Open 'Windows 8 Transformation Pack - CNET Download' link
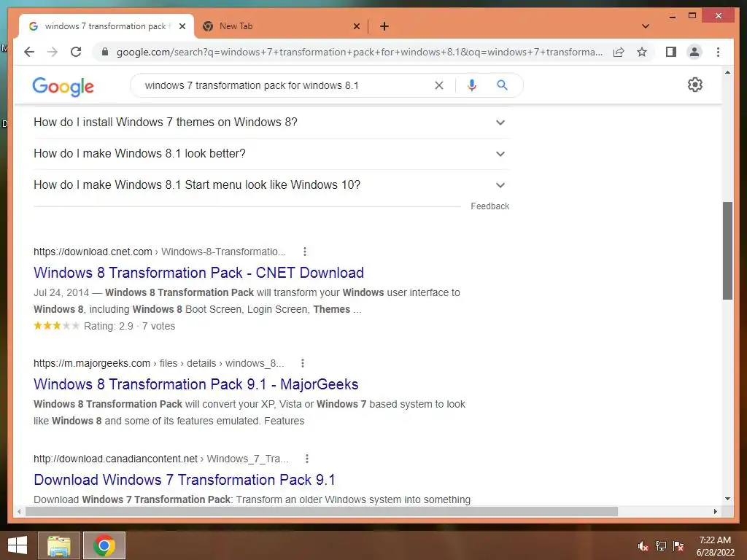The image size is (747, 560). 198,273
